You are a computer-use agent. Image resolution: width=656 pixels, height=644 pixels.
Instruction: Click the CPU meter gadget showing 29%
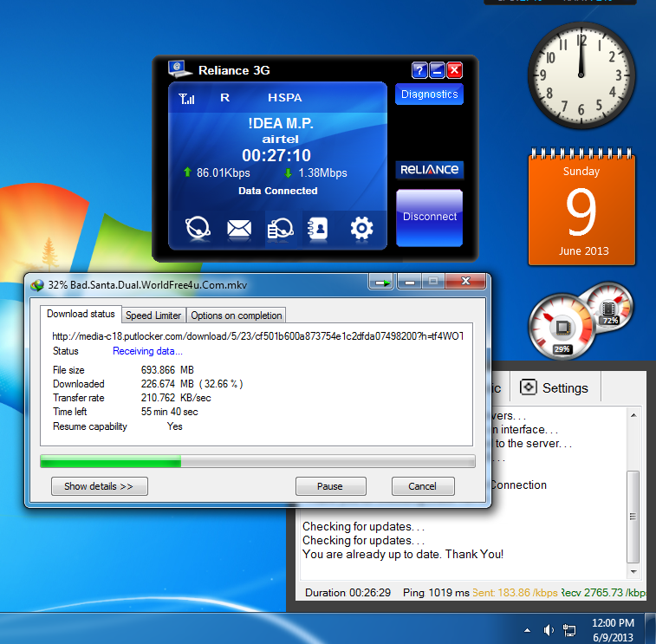point(562,328)
